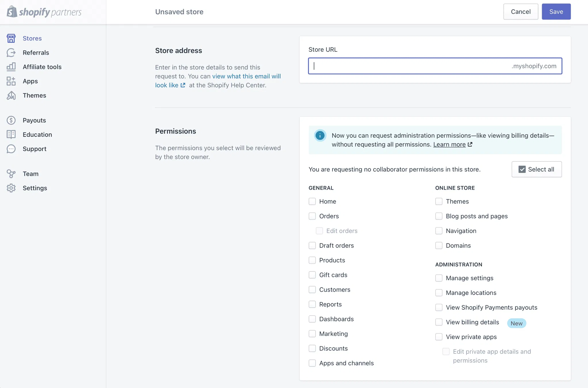588x388 pixels.
Task: Tick the Domains checkbox
Action: click(x=439, y=245)
